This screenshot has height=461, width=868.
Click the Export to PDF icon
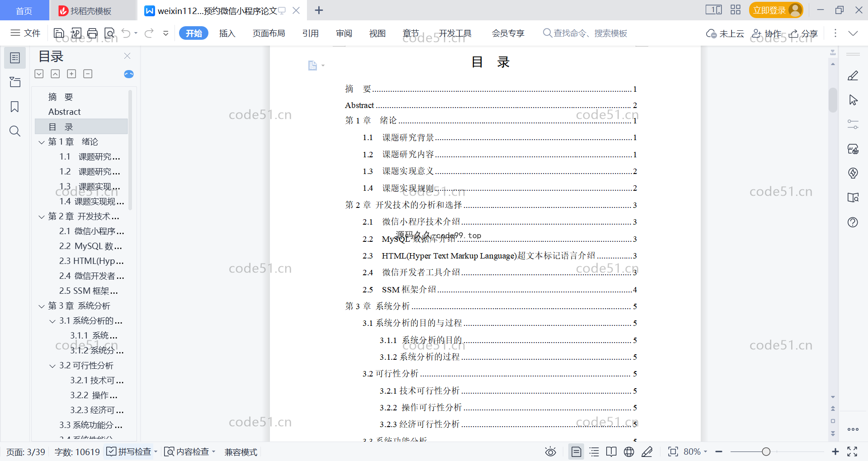76,33
